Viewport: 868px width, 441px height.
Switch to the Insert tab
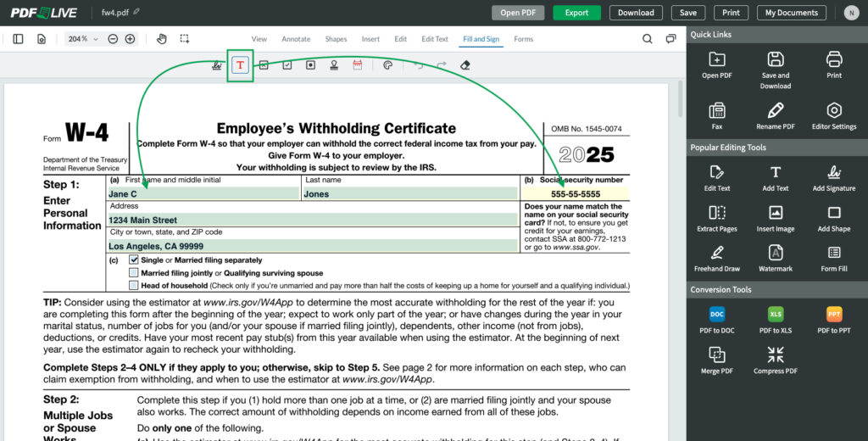(371, 39)
